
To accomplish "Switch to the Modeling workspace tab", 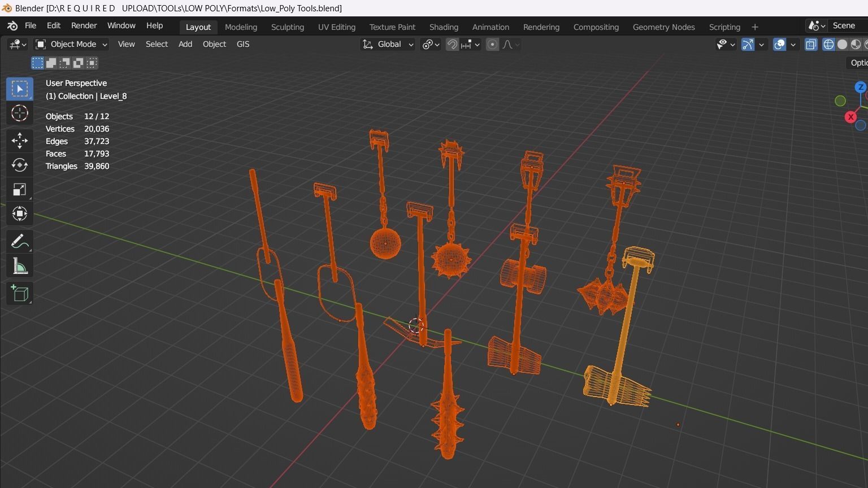I will pos(241,27).
